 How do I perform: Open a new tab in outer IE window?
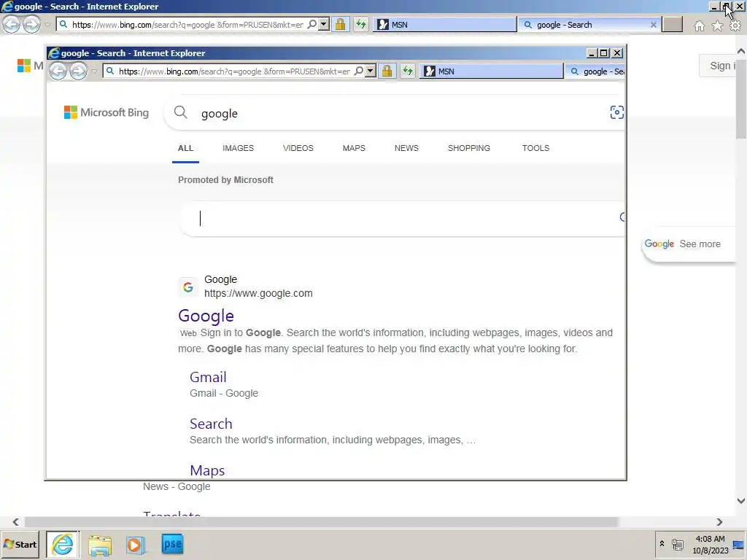[x=673, y=25]
